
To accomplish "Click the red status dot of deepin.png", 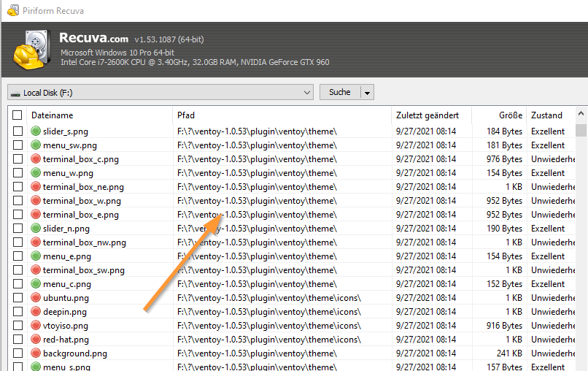I will (x=36, y=312).
